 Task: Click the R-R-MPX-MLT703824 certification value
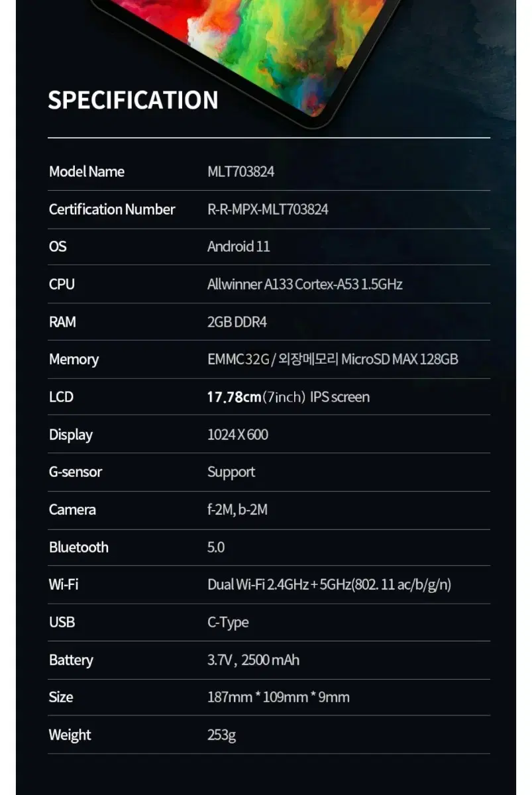pyautogui.click(x=268, y=209)
